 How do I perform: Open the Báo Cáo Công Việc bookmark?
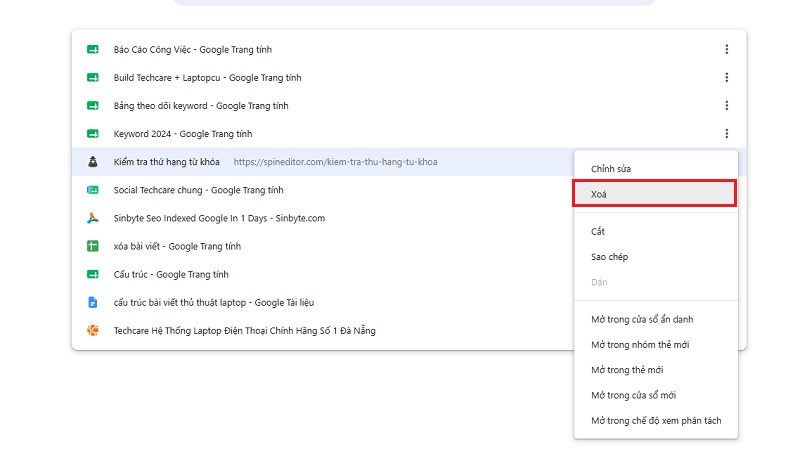pyautogui.click(x=192, y=49)
